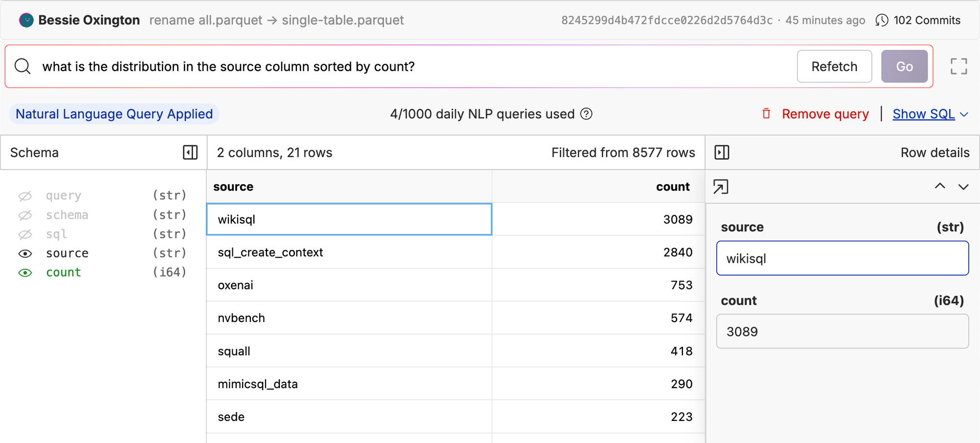Viewport: 980px width, 443px height.
Task: Go to previous row details
Action: [940, 187]
